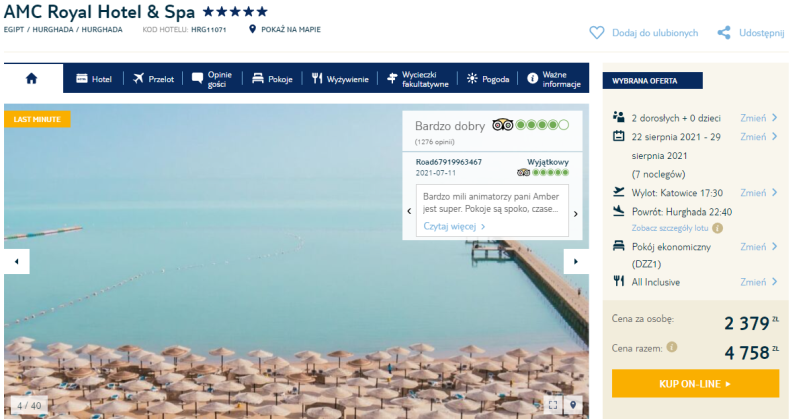Image resolution: width=790 pixels, height=419 pixels.
Task: Open the Ważne informacje tab
Action: 554,79
